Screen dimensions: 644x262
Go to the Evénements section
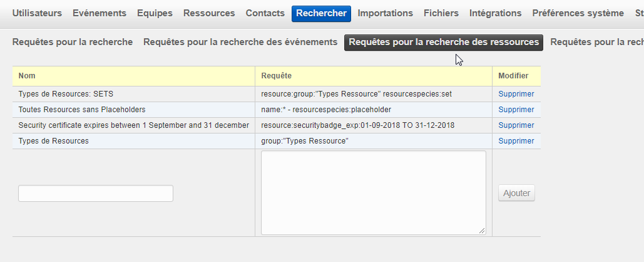pyautogui.click(x=100, y=13)
